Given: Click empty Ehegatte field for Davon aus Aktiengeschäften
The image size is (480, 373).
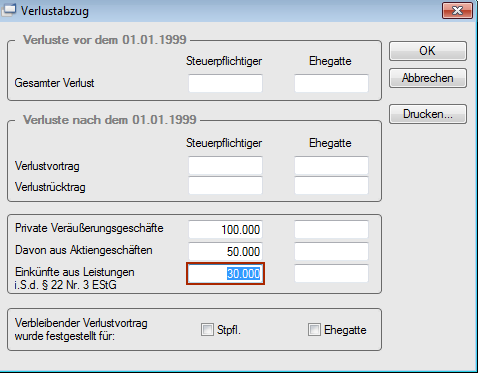Looking at the screenshot, I should pyautogui.click(x=331, y=251).
